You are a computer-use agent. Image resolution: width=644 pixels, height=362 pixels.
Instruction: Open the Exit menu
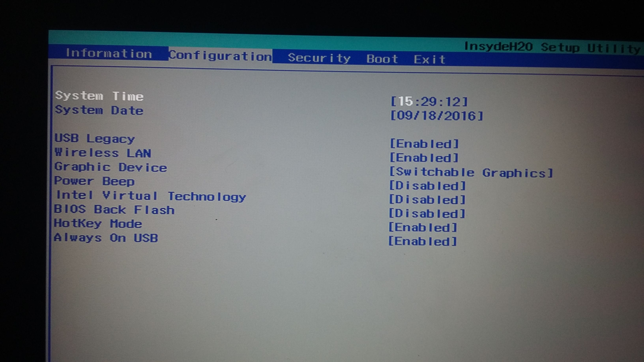pos(431,57)
